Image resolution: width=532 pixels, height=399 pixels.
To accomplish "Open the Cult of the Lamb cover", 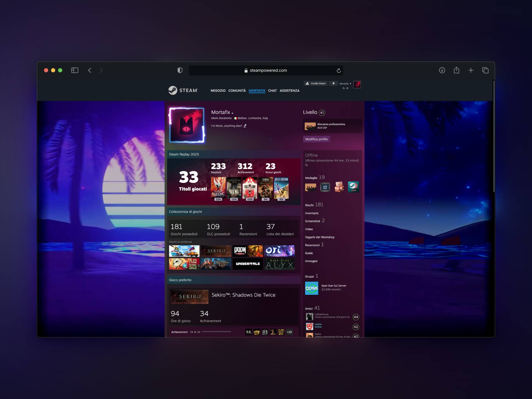I will 250,188.
